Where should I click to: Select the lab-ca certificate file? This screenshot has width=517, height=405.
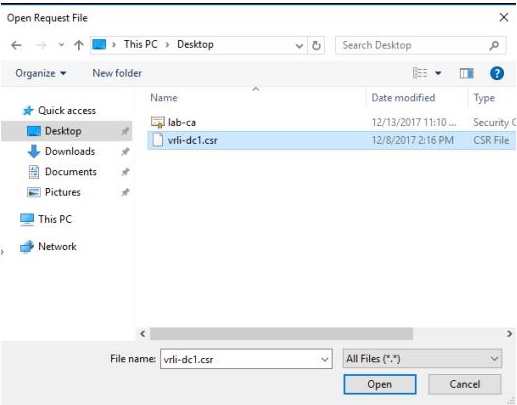(x=182, y=123)
